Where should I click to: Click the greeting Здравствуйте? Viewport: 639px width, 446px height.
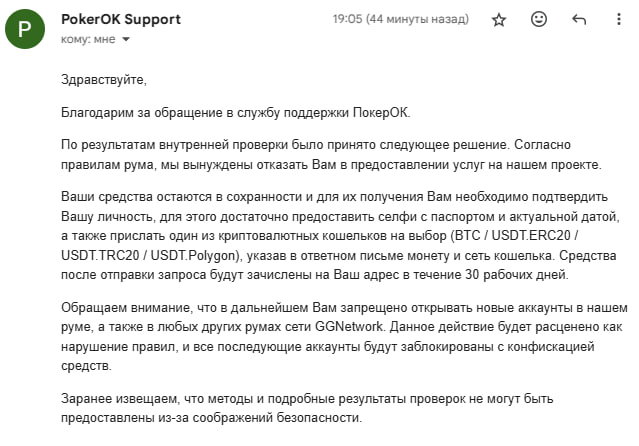103,79
